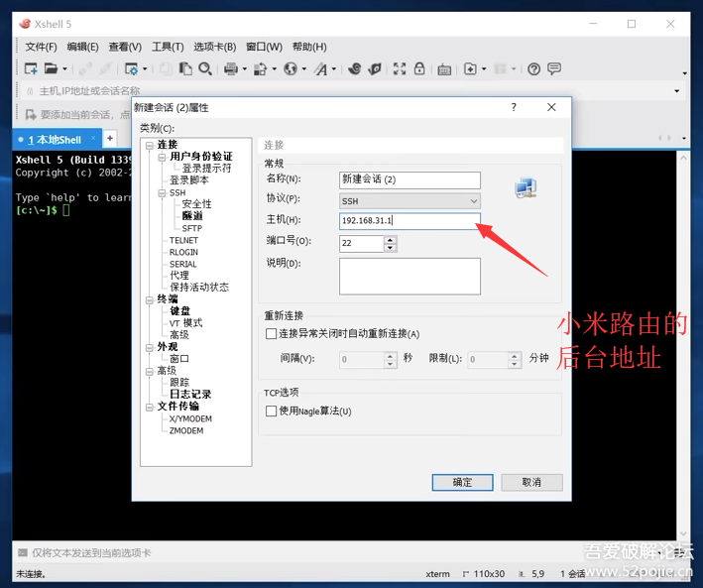Viewport: 703px width, 588px height.
Task: Click the transfer file toolbar icon
Action: click(260, 68)
